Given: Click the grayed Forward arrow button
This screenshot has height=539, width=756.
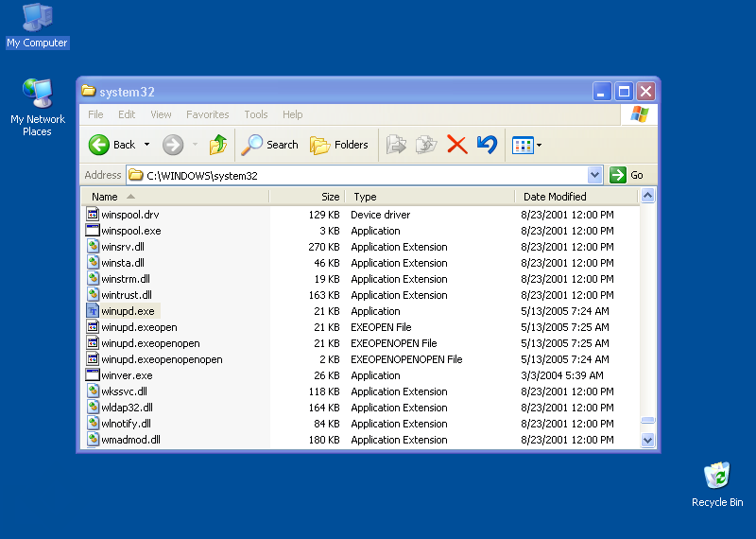Looking at the screenshot, I should (173, 145).
